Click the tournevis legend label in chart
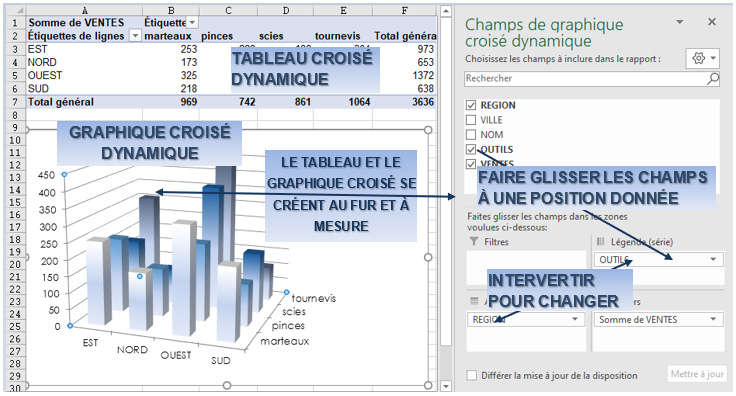Screen dimensions: 736x396 314,298
